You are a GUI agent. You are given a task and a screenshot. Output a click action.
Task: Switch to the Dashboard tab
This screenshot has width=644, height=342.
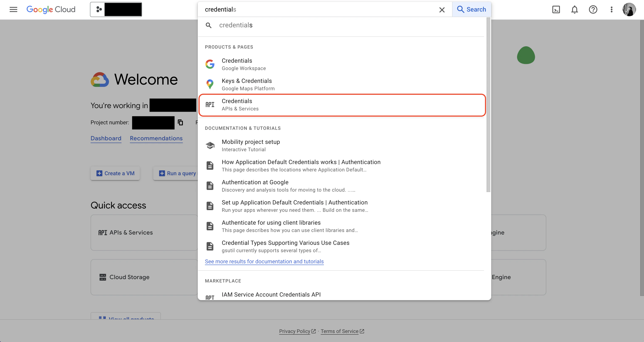click(106, 138)
